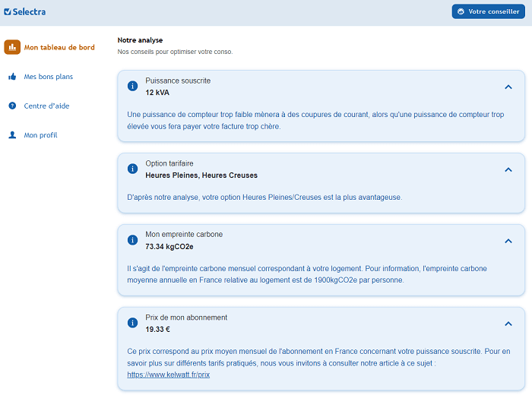532x395 pixels.
Task: Click 'Heures Pleines, Heures Creuses' value
Action: (201, 175)
